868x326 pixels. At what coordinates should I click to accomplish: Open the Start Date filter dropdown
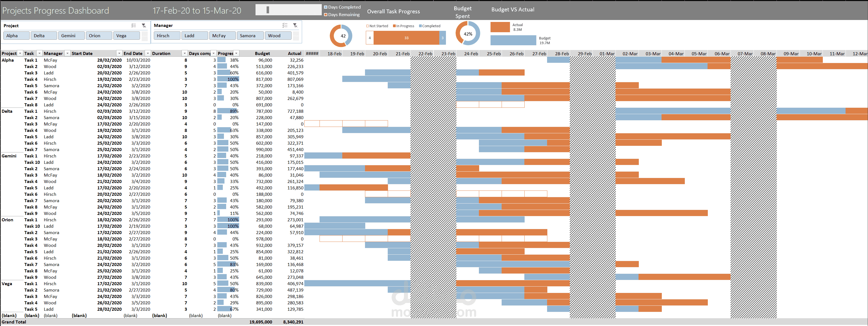[119, 53]
